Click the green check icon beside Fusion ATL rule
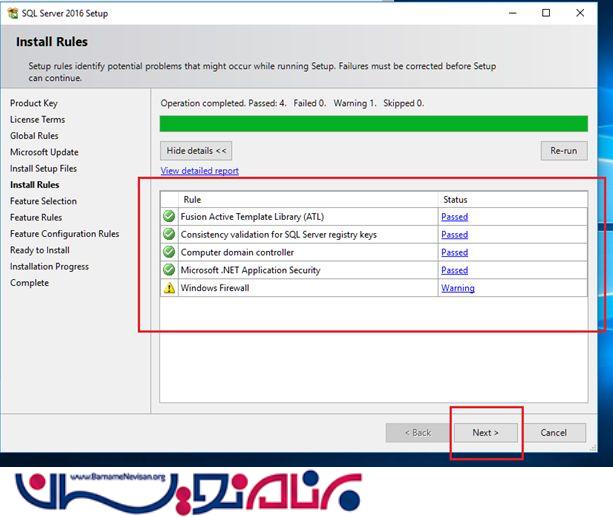The width and height of the screenshot is (613, 517). tap(168, 217)
